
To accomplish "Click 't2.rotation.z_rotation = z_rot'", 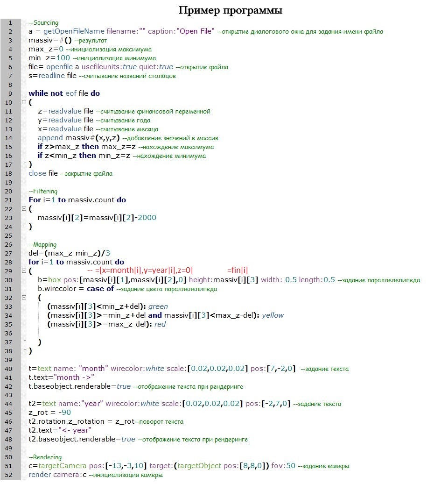I will (82, 422).
